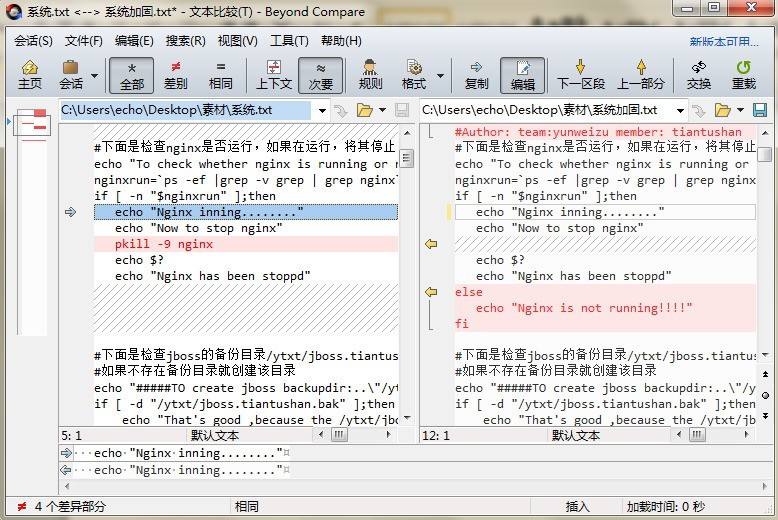
Task: Click the 新版本可用 (new version available) link
Action: pos(724,41)
